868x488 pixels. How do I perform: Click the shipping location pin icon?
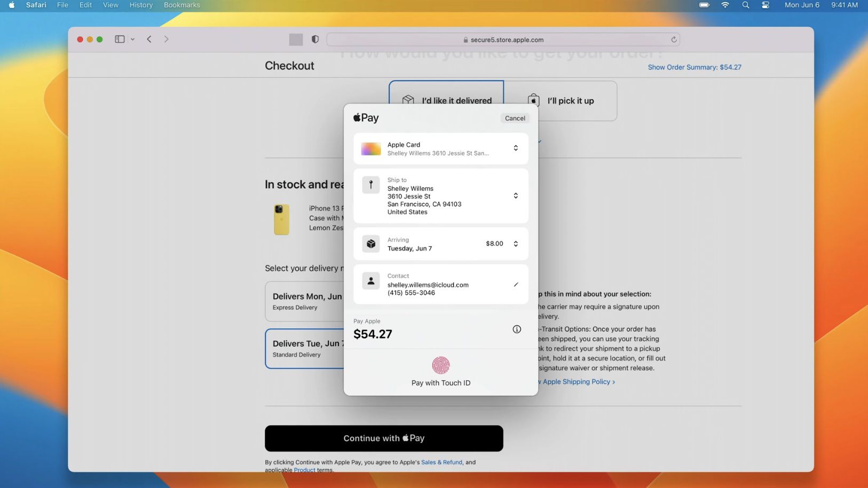coord(371,185)
